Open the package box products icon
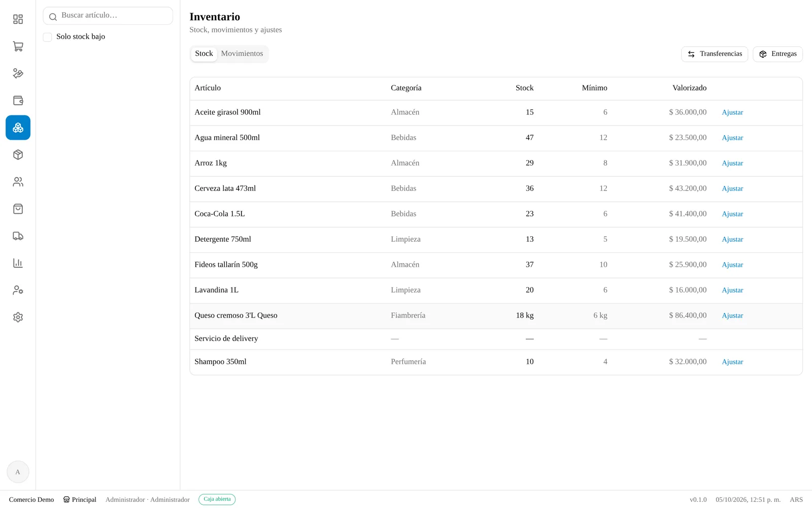Viewport: 812px width, 508px height. tap(18, 155)
